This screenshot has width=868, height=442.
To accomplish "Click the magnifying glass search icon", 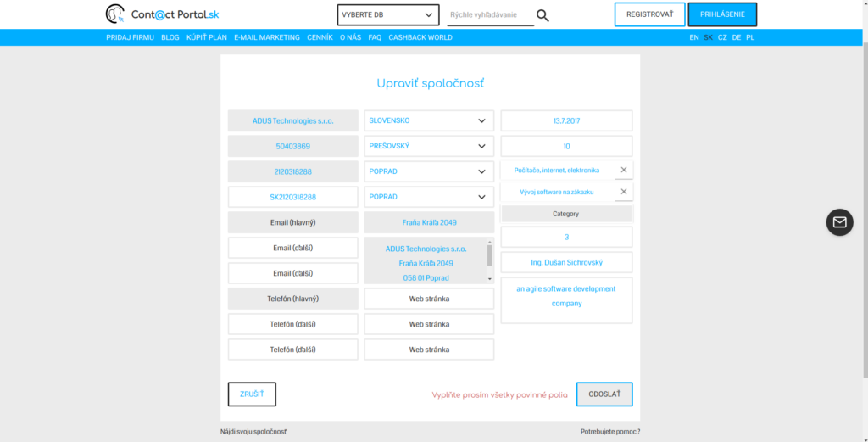I will (x=542, y=15).
